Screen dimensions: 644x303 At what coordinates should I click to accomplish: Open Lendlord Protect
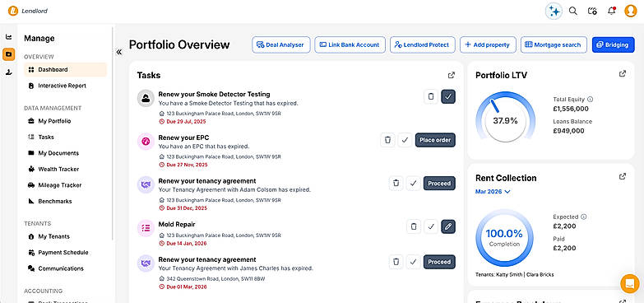pos(423,44)
